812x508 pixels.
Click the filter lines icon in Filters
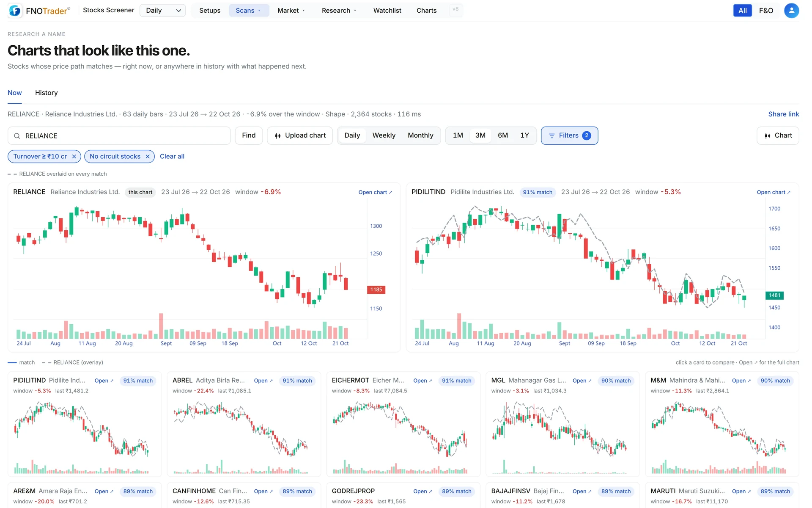click(x=551, y=135)
